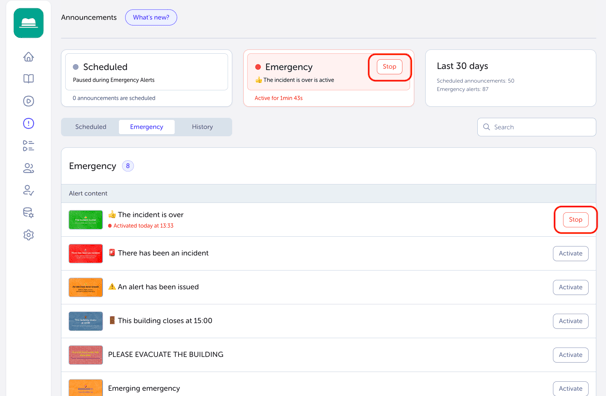This screenshot has width=606, height=396.
Task: Open 'PLEASE EVACUATE THE BUILDING' thumbnail
Action: click(x=86, y=355)
